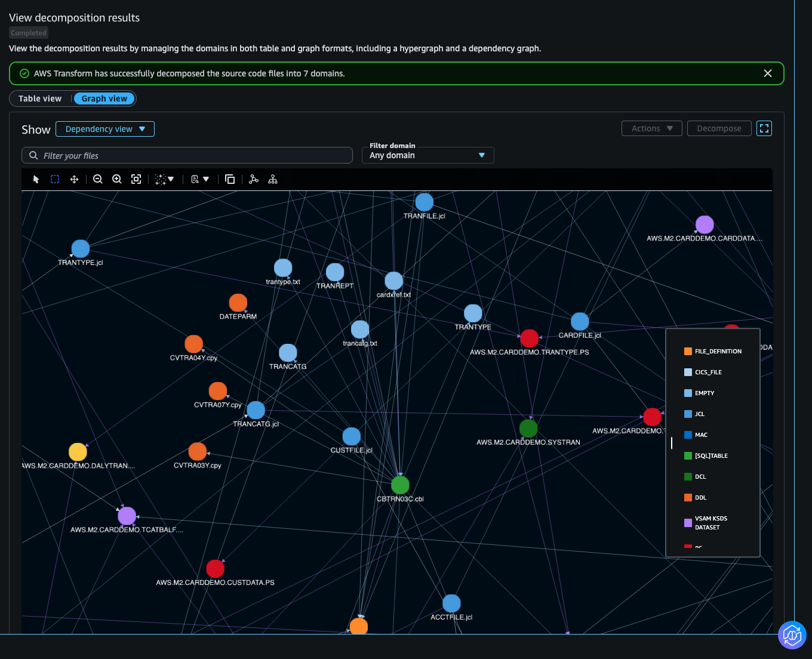Apply the hierarchical tree layout

pos(273,179)
